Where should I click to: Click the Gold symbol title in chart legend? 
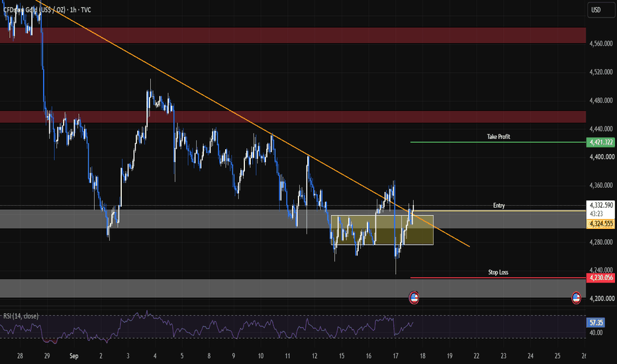coord(47,10)
